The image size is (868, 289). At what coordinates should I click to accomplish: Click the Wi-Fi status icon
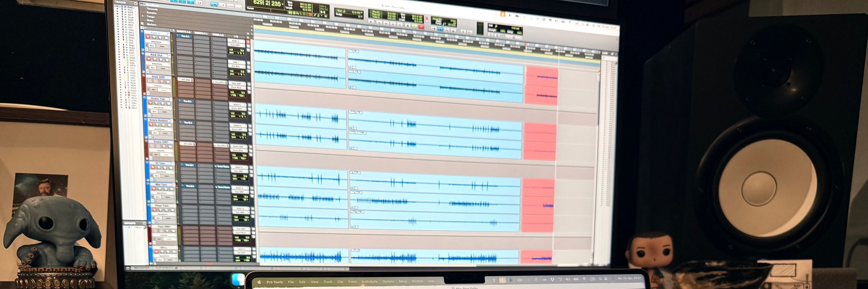coord(584,279)
